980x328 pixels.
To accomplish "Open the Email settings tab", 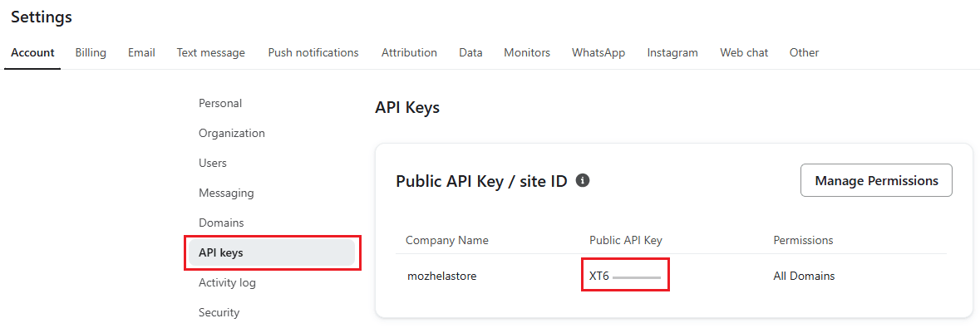I will pos(141,53).
